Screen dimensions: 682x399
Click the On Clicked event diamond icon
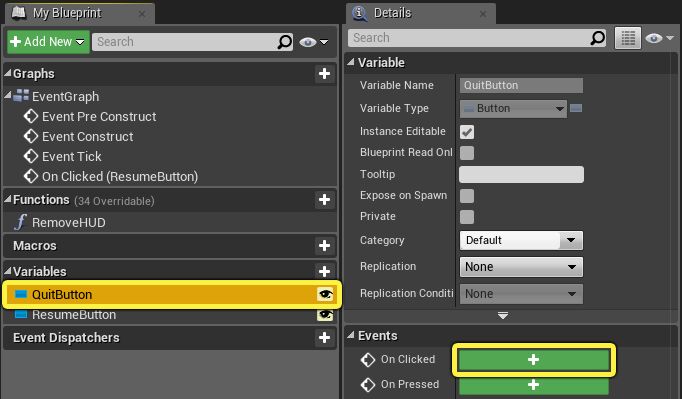[x=368, y=359]
